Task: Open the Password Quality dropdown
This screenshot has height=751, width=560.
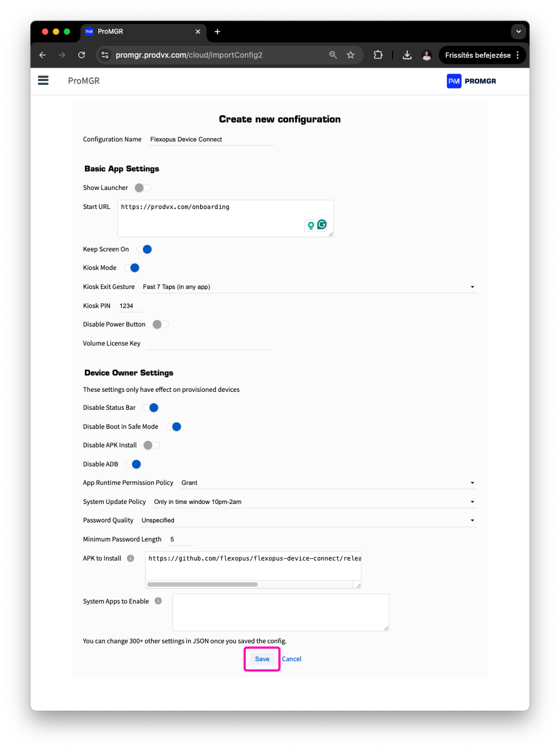Action: 308,520
